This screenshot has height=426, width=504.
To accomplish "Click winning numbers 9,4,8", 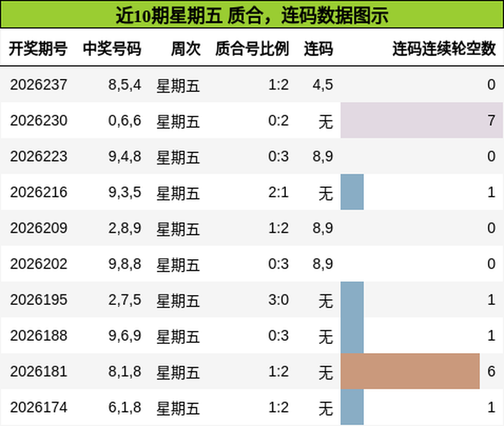I will [x=125, y=156].
